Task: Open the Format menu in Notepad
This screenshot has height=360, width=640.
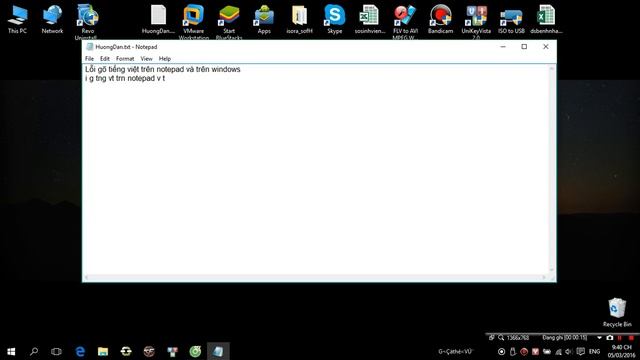Action: pos(125,59)
